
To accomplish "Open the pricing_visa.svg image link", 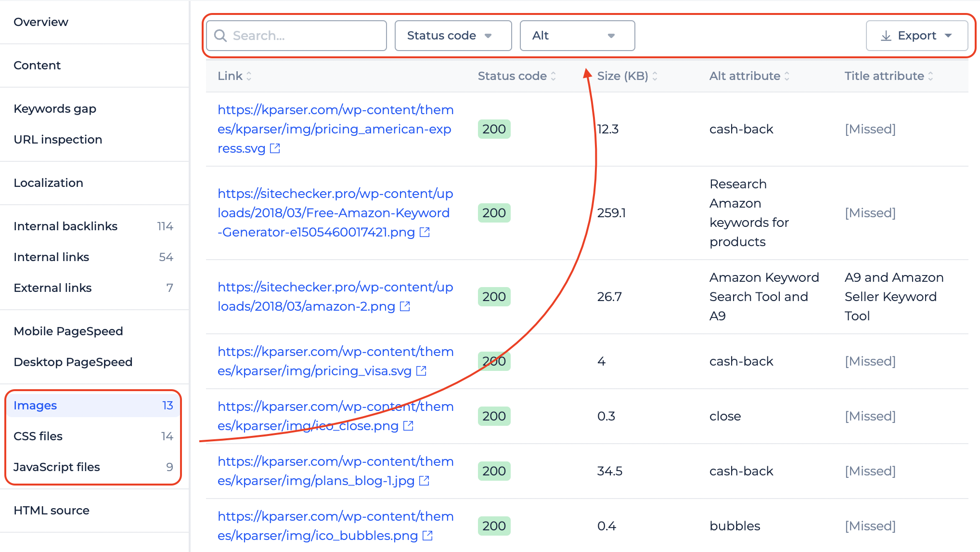I will [x=335, y=361].
